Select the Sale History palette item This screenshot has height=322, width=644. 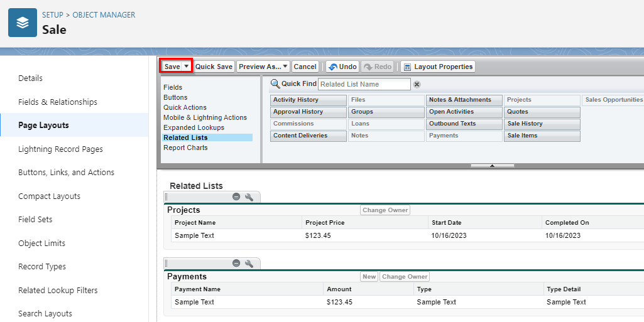542,124
